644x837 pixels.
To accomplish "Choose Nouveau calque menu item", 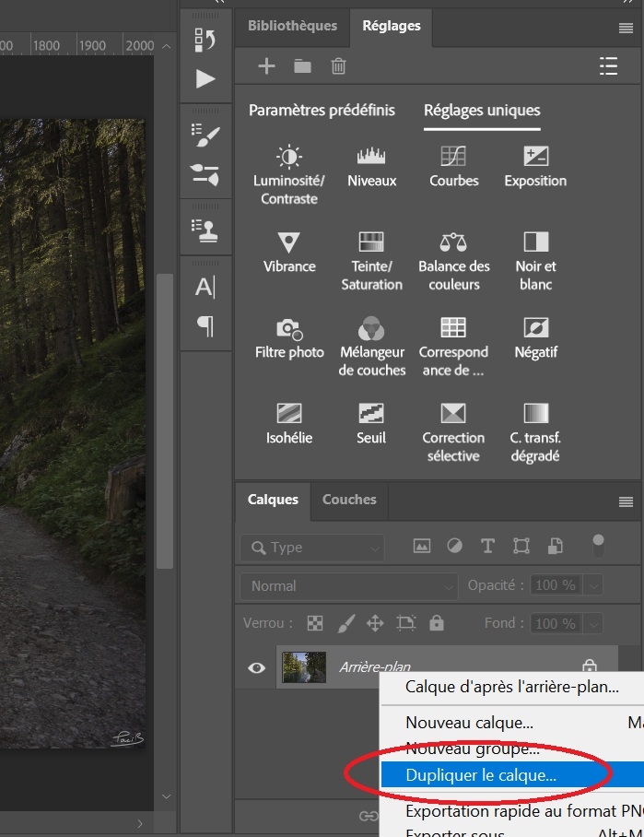I will [512, 723].
